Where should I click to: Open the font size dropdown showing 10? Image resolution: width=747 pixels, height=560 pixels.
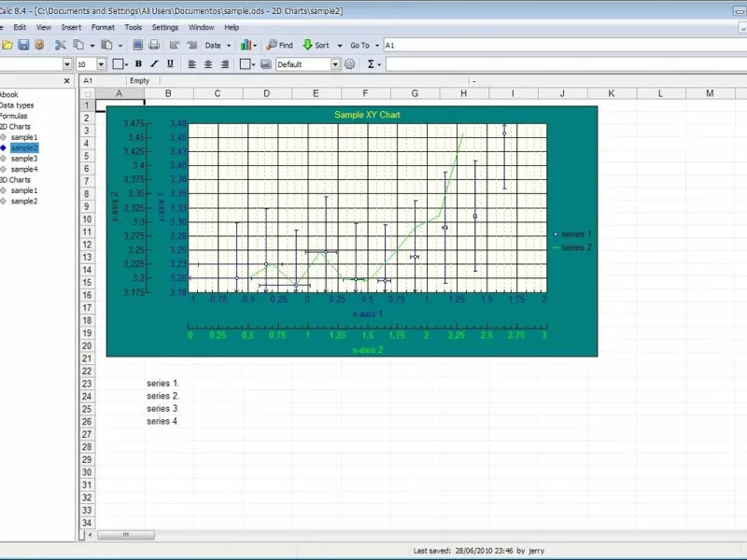[101, 63]
